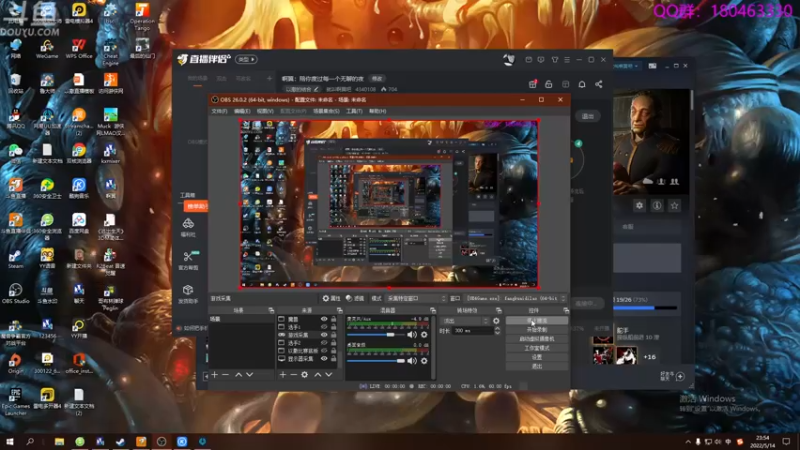Toggle visibility of 选手1 source
The height and width of the screenshot is (450, 800).
(x=324, y=327)
